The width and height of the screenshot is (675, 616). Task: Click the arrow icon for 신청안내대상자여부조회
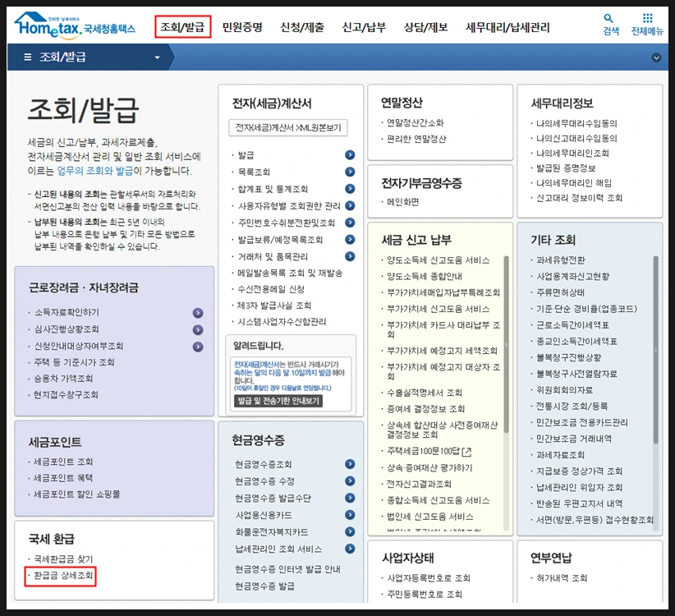click(x=198, y=347)
